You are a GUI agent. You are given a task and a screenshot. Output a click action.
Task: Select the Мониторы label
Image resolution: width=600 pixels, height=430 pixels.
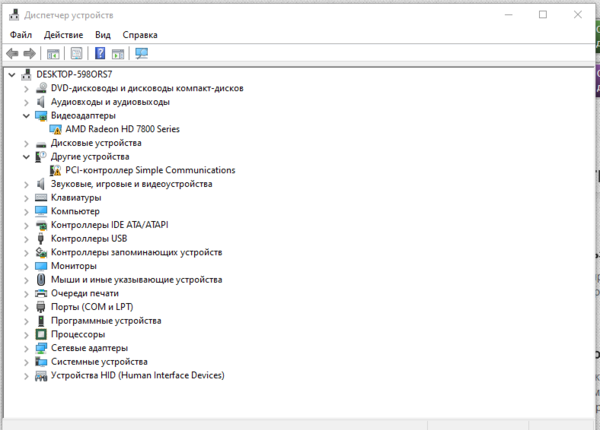74,266
